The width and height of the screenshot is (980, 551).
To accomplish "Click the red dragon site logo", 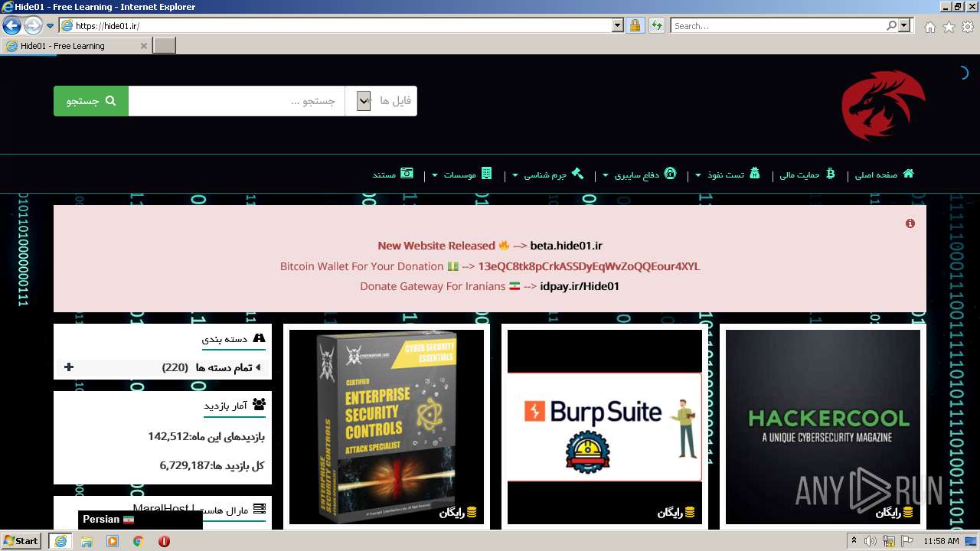I will pos(883,106).
